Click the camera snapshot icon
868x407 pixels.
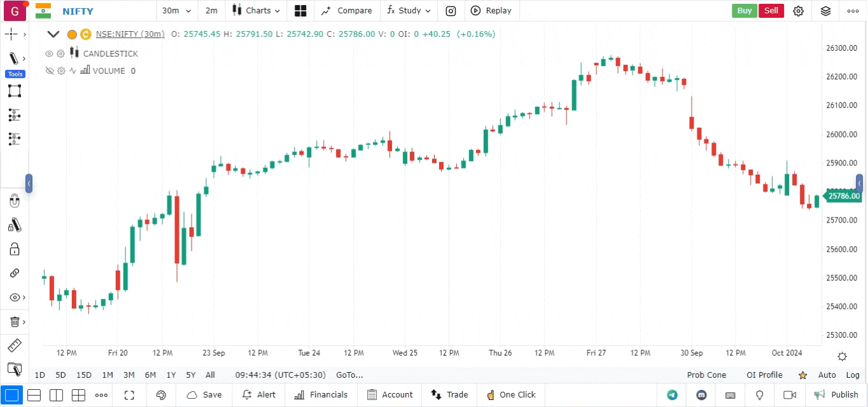[x=451, y=11]
